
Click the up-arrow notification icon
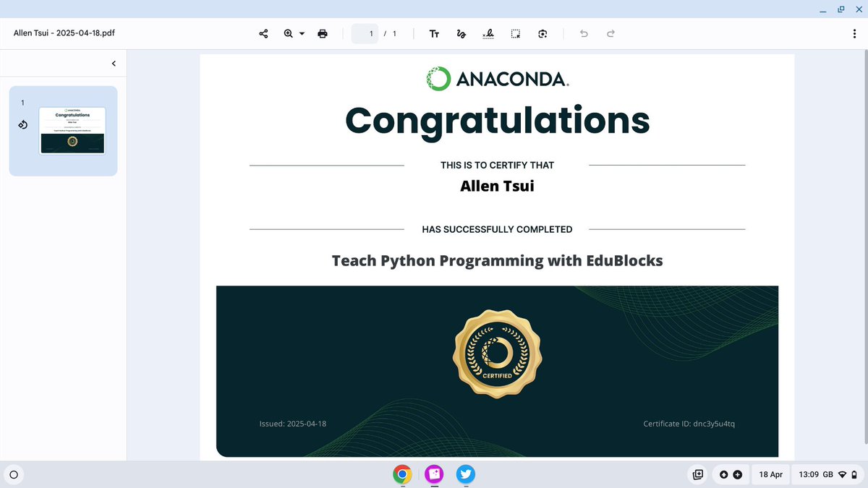(x=723, y=475)
